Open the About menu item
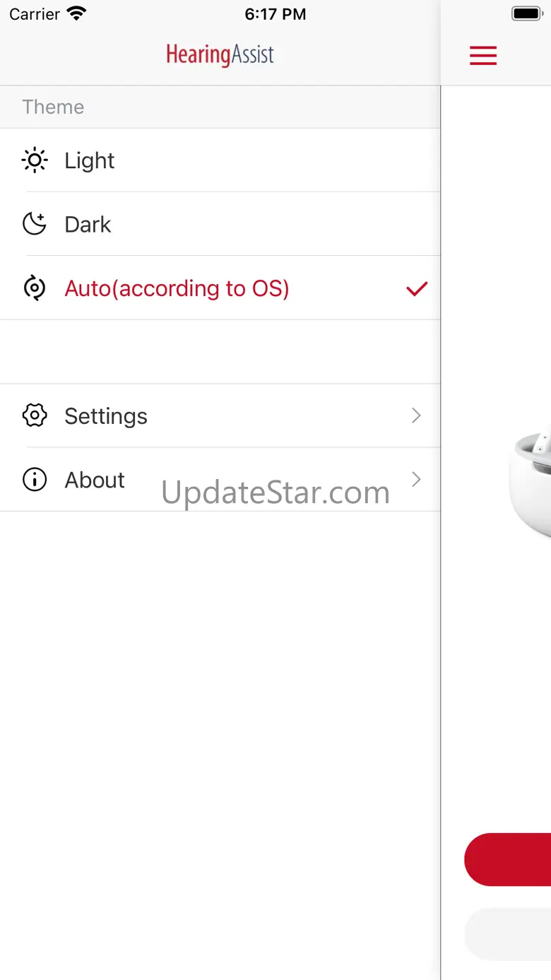551x980 pixels. [95, 480]
